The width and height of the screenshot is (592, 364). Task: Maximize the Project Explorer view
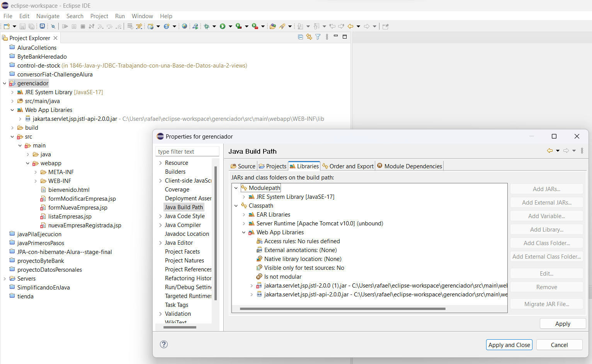point(345,37)
